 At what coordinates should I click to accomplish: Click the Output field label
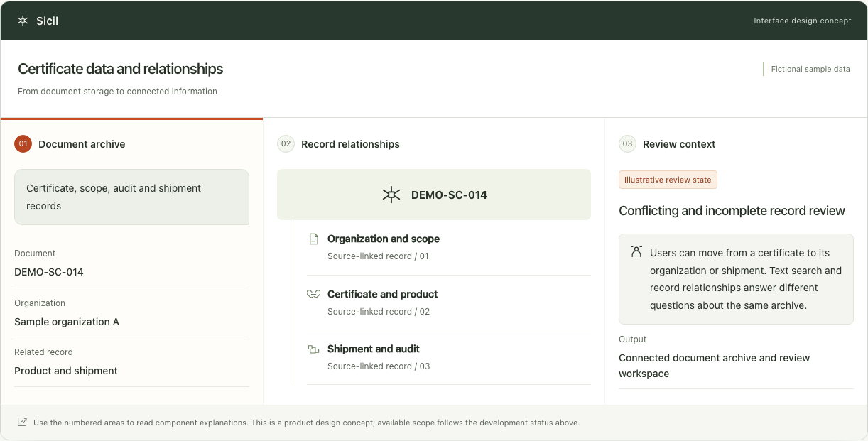point(632,339)
